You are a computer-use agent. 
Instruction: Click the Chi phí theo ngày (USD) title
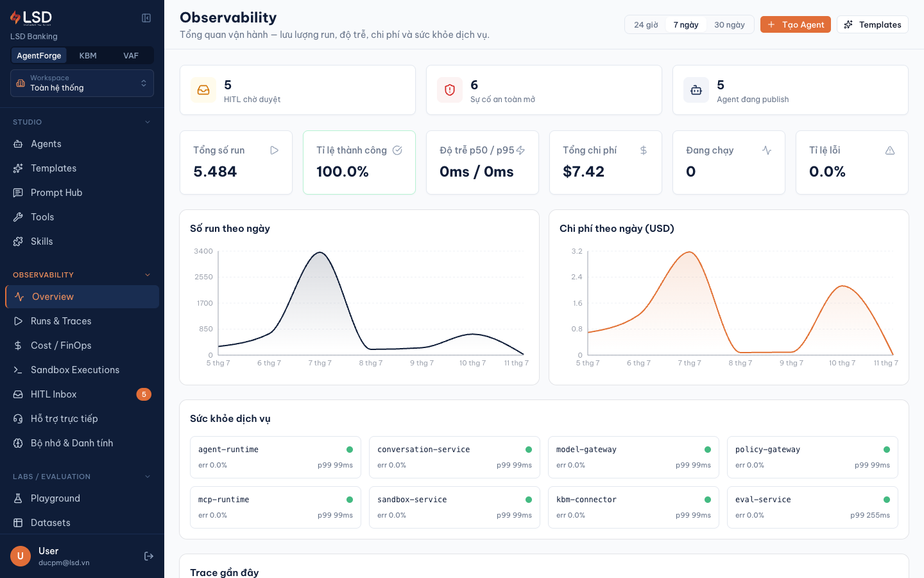coord(617,229)
